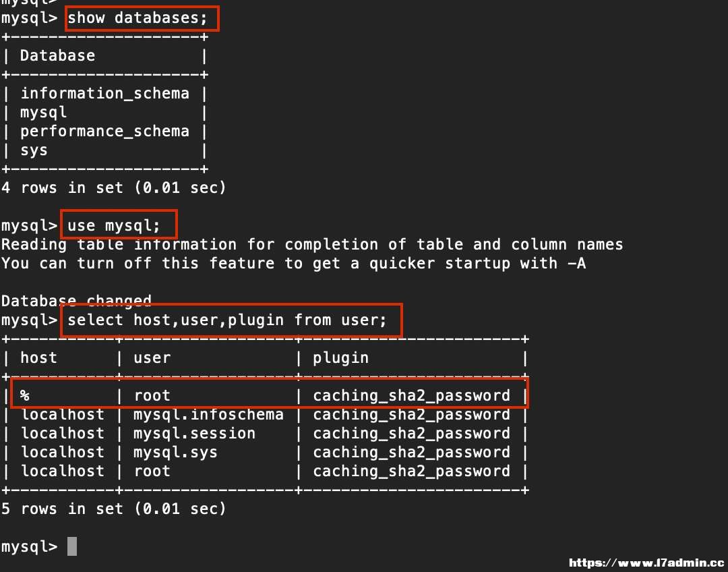
Task: Click the information_schema database entry
Action: (x=105, y=93)
